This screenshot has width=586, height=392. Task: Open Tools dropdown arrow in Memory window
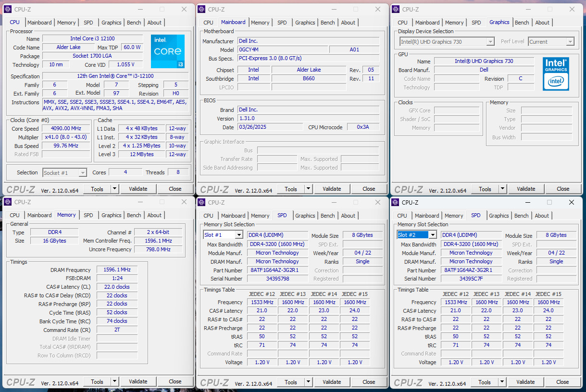pos(114,382)
